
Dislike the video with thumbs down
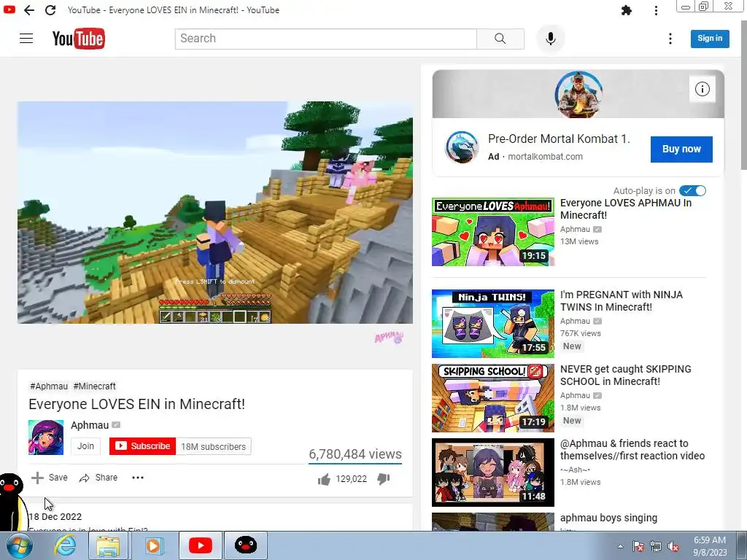(384, 479)
